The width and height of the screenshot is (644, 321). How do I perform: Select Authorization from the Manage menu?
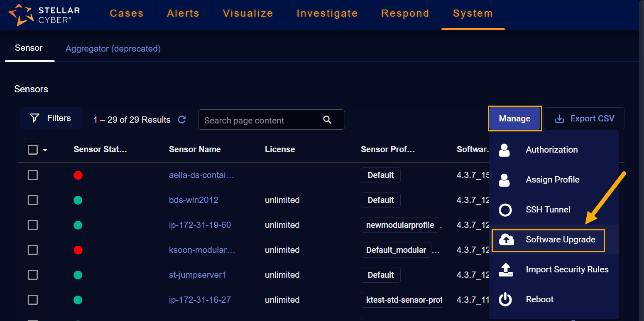(551, 150)
